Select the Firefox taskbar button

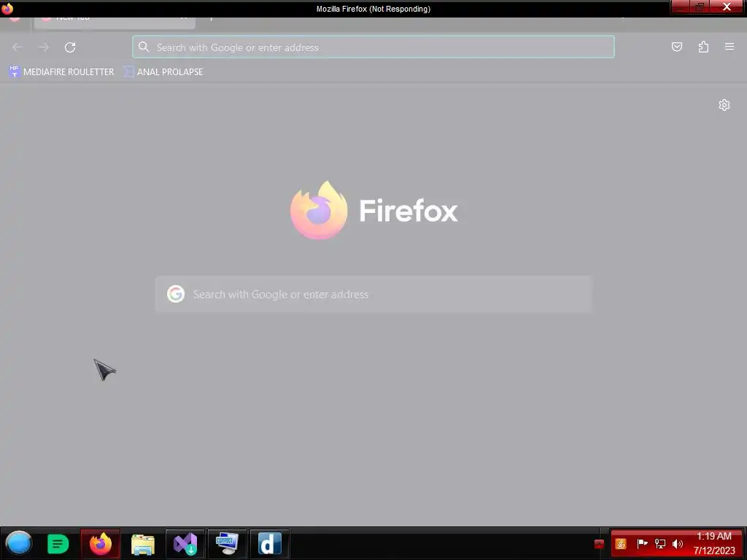[100, 543]
